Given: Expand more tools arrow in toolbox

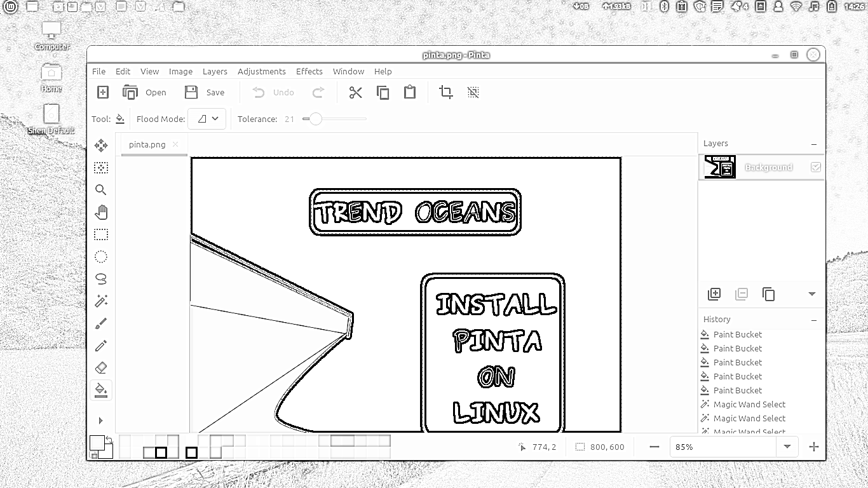Looking at the screenshot, I should click(x=100, y=421).
